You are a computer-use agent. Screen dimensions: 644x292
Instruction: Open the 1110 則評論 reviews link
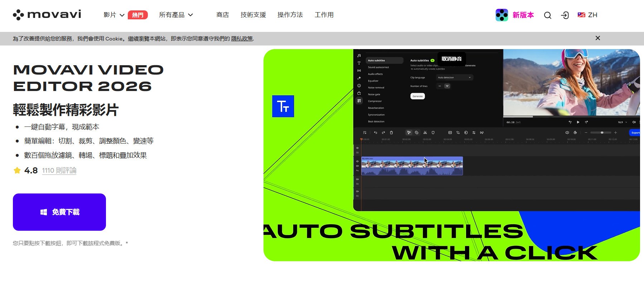pos(59,171)
